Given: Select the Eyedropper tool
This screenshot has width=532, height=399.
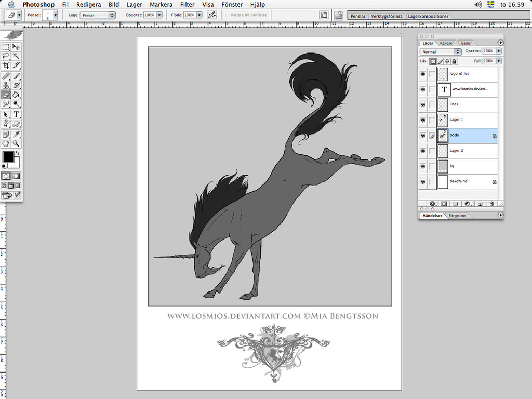Looking at the screenshot, I should click(16, 135).
